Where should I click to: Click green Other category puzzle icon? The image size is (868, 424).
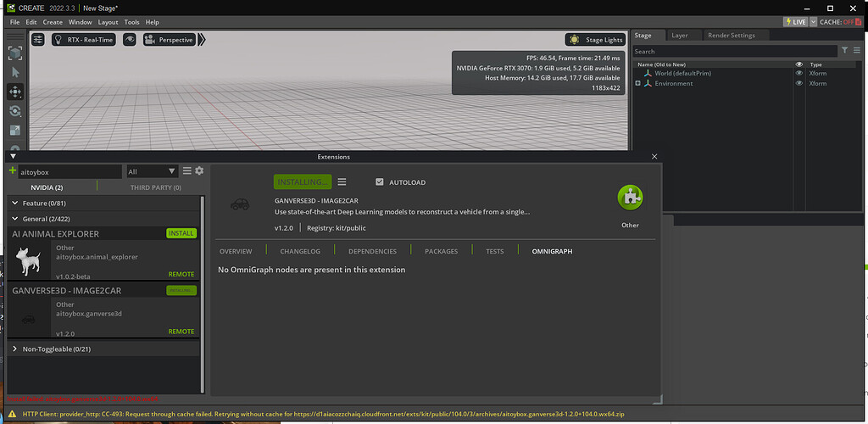click(x=630, y=198)
